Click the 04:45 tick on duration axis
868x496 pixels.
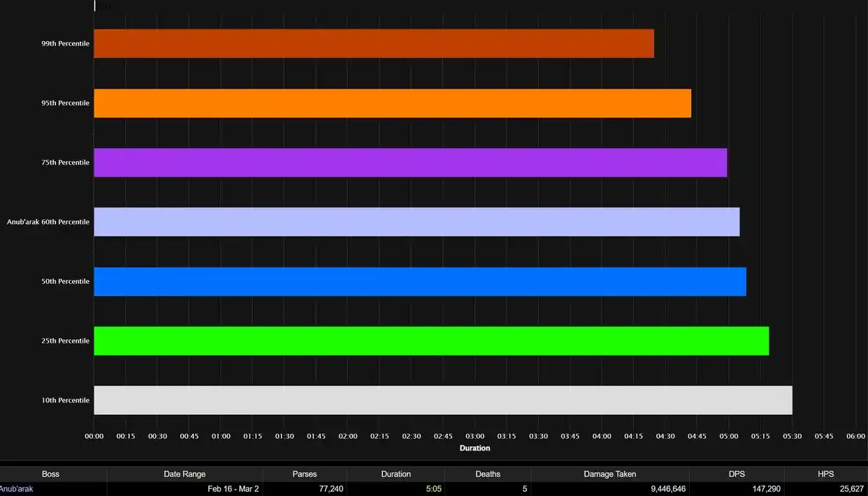(697, 436)
